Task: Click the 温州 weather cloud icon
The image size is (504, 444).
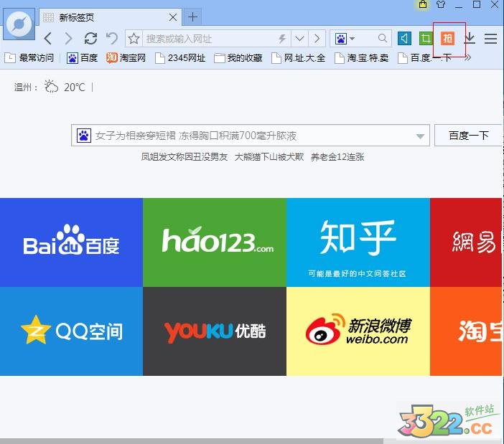Action: point(52,87)
